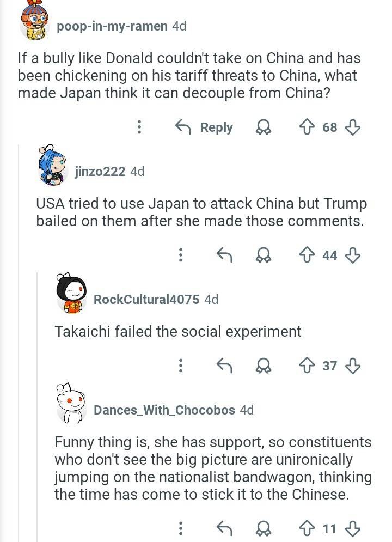Reply to Dances_With_Chocobos's comment

click(x=224, y=528)
